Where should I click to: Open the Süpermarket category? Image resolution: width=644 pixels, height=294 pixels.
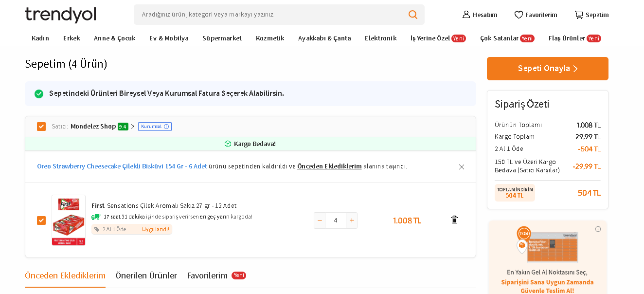click(x=222, y=38)
